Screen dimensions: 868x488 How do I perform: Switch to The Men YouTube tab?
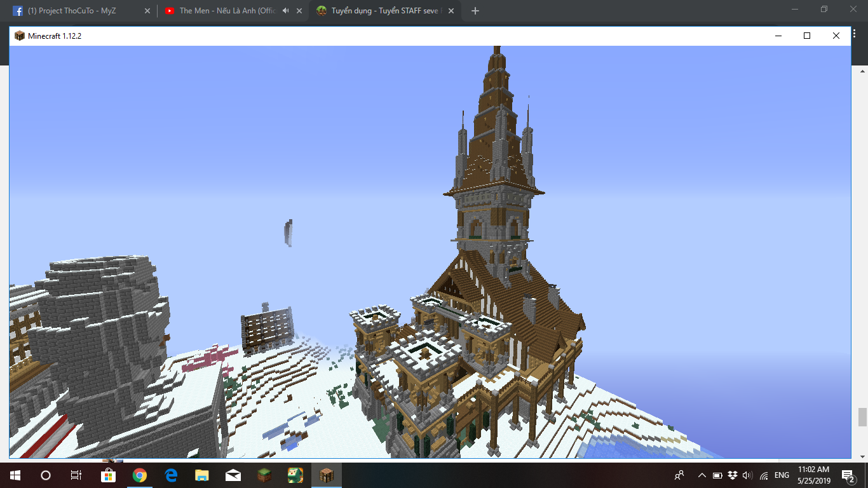pos(233,11)
